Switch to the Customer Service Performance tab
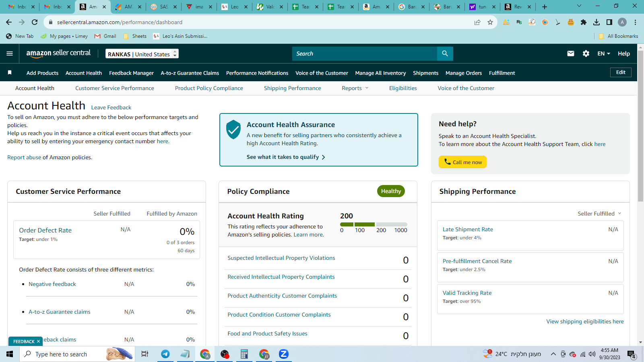644x362 pixels. point(115,88)
